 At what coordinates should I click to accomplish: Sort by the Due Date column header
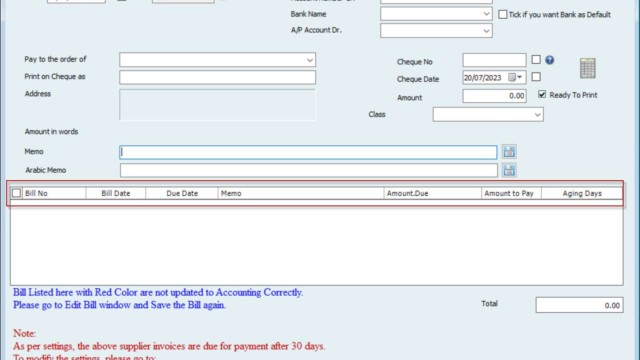[182, 193]
